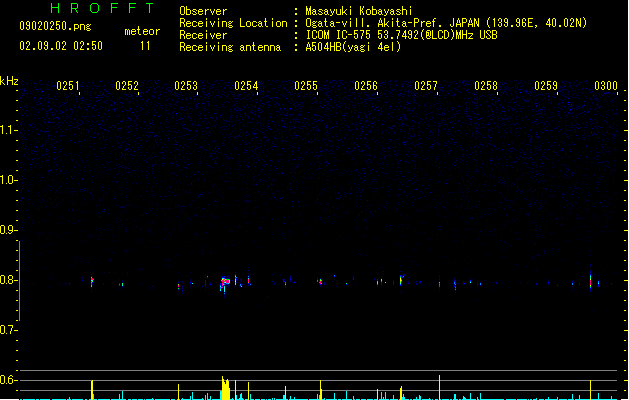The image size is (629, 400).
Task: Click the meteor count 11
Action: click(145, 46)
